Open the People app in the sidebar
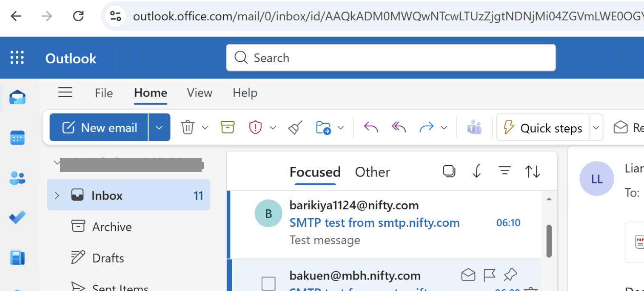The image size is (644, 291). 17,178
